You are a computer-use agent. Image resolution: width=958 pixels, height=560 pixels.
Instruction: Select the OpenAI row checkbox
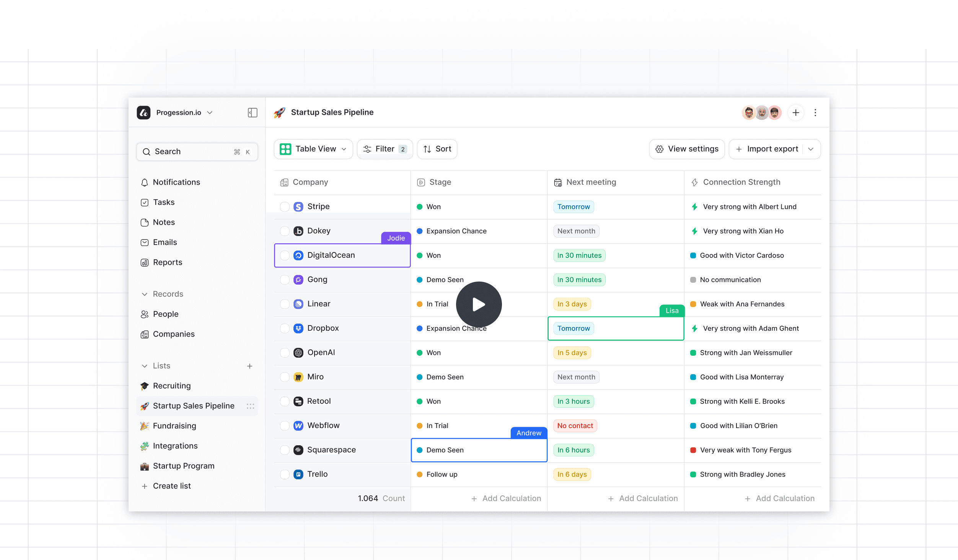[x=285, y=353]
